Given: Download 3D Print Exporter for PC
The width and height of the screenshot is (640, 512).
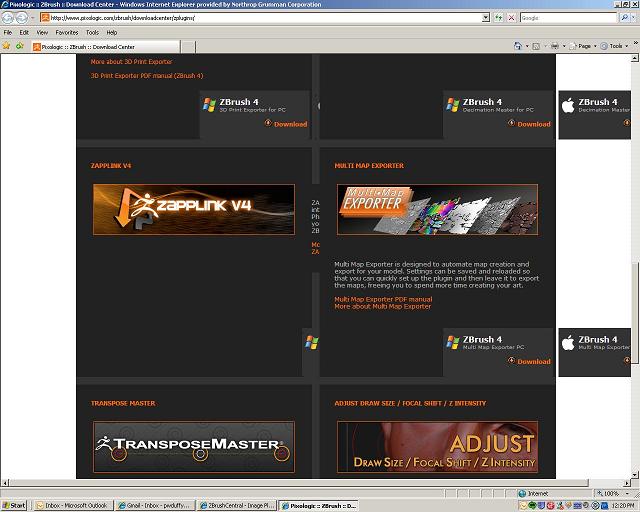Looking at the screenshot, I should point(286,124).
